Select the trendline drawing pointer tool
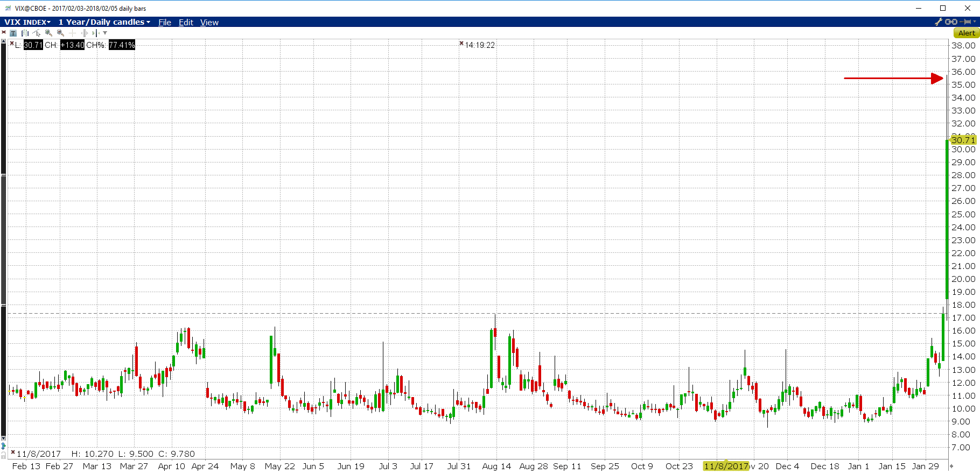Image resolution: width=980 pixels, height=474 pixels. click(x=37, y=33)
